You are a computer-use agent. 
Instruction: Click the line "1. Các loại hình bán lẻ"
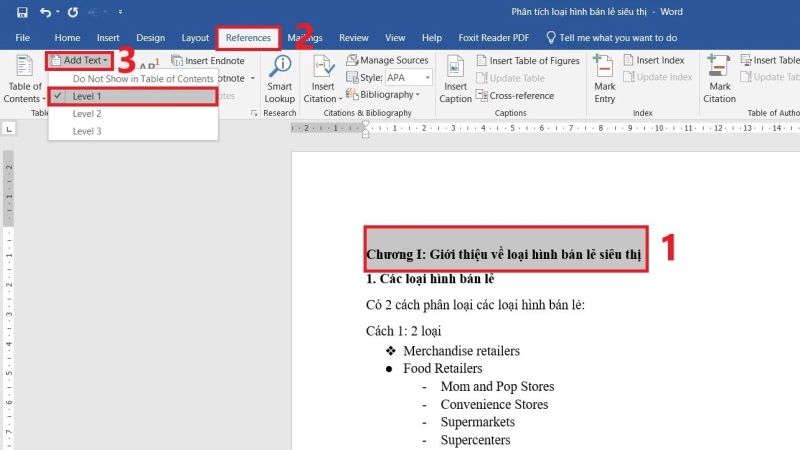(430, 279)
